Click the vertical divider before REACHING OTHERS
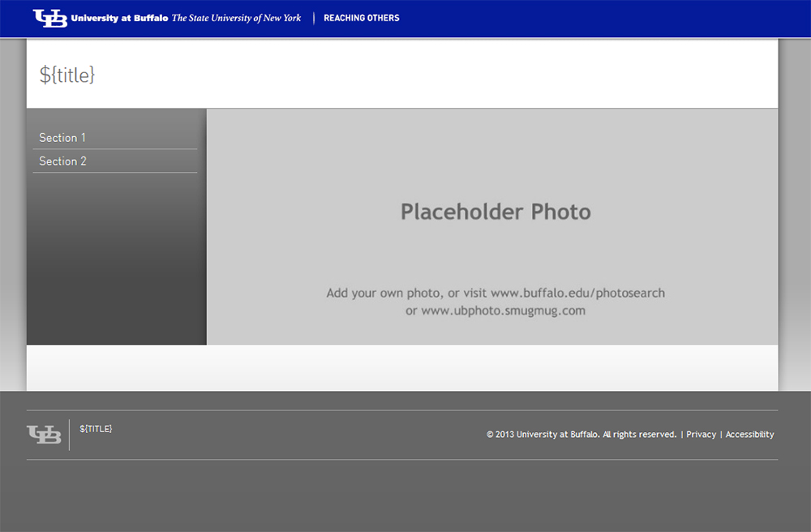Viewport: 811px width, 532px height. [314, 18]
